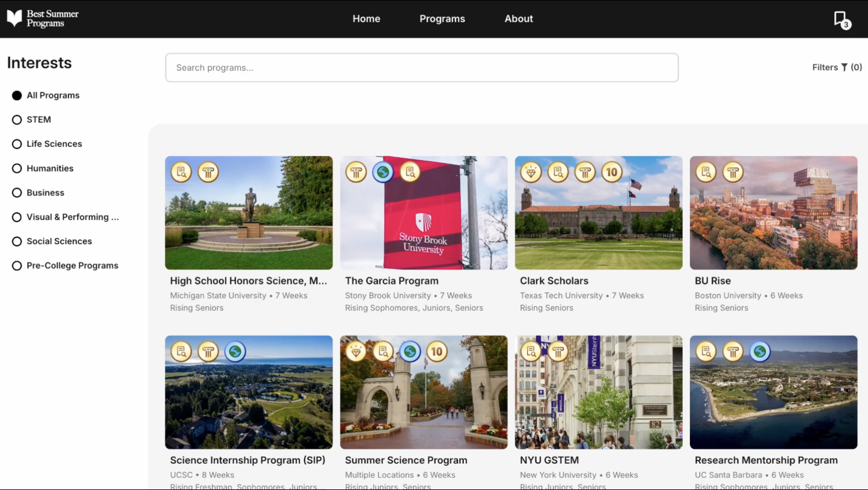Open the Summer Science Program title link

(406, 460)
